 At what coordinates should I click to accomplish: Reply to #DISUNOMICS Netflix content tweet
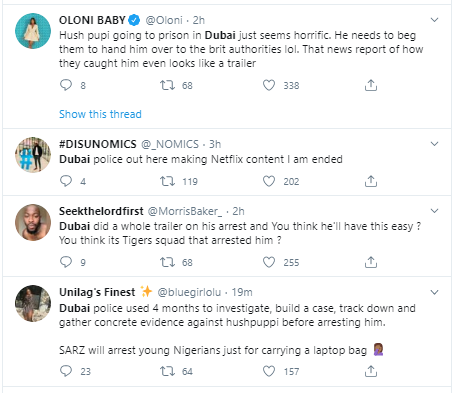66,181
